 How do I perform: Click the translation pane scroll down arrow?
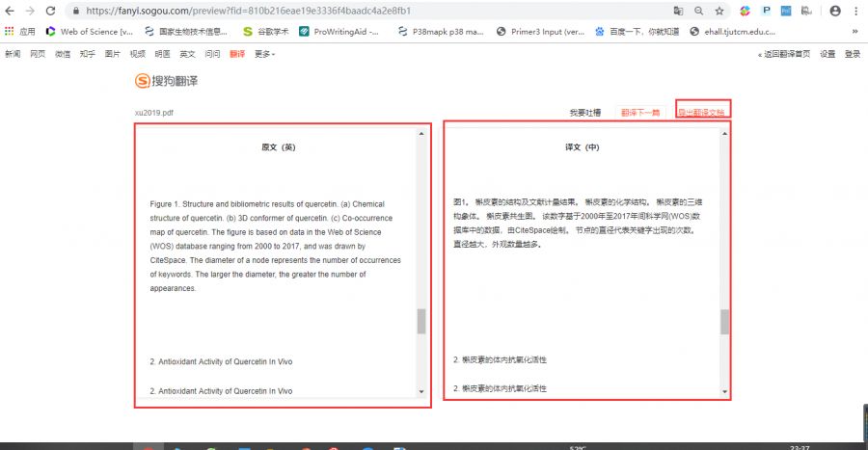pos(724,391)
